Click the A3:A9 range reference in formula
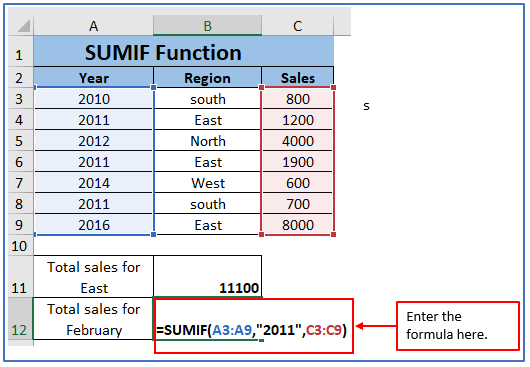The height and width of the screenshot is (367, 530). coord(232,329)
